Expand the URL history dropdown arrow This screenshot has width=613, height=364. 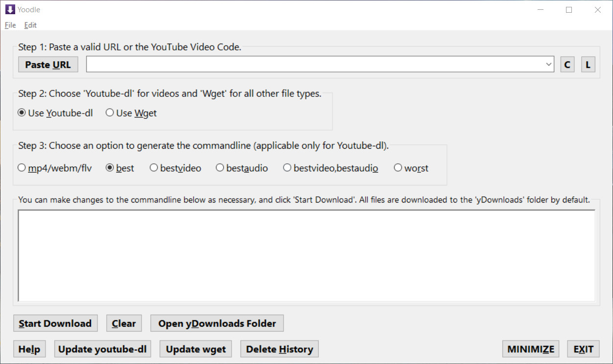click(549, 65)
